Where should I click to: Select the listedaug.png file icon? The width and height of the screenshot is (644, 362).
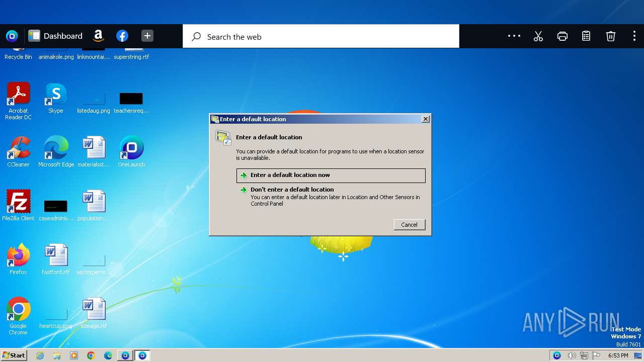click(x=94, y=102)
